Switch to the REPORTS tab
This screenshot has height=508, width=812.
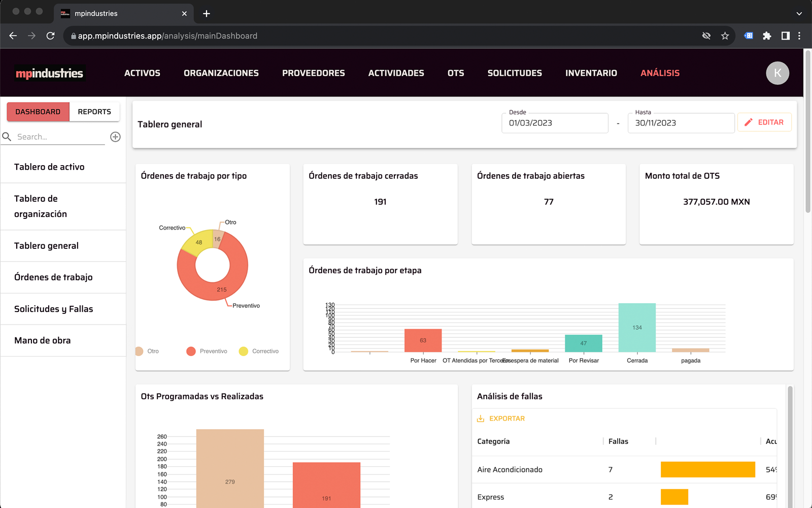tap(94, 112)
